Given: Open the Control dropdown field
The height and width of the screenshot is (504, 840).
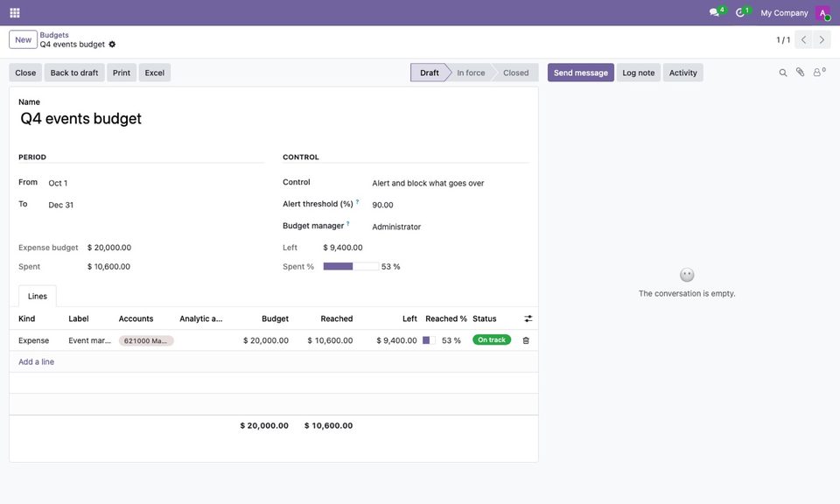Looking at the screenshot, I should [x=450, y=183].
